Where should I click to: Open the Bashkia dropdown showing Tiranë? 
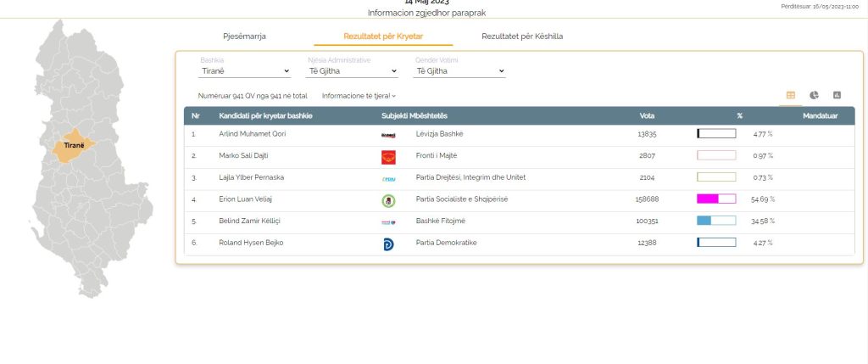(244, 71)
